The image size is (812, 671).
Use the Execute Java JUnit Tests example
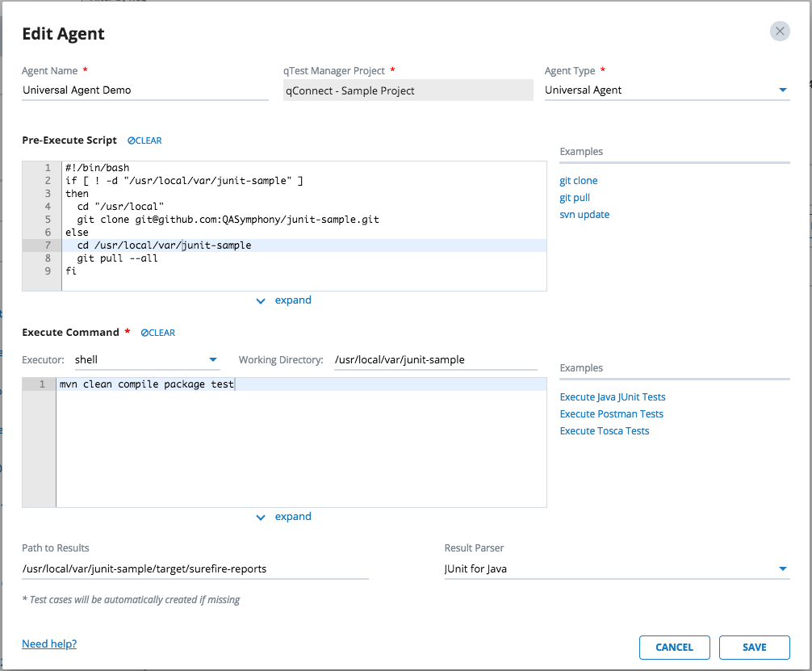coord(613,397)
